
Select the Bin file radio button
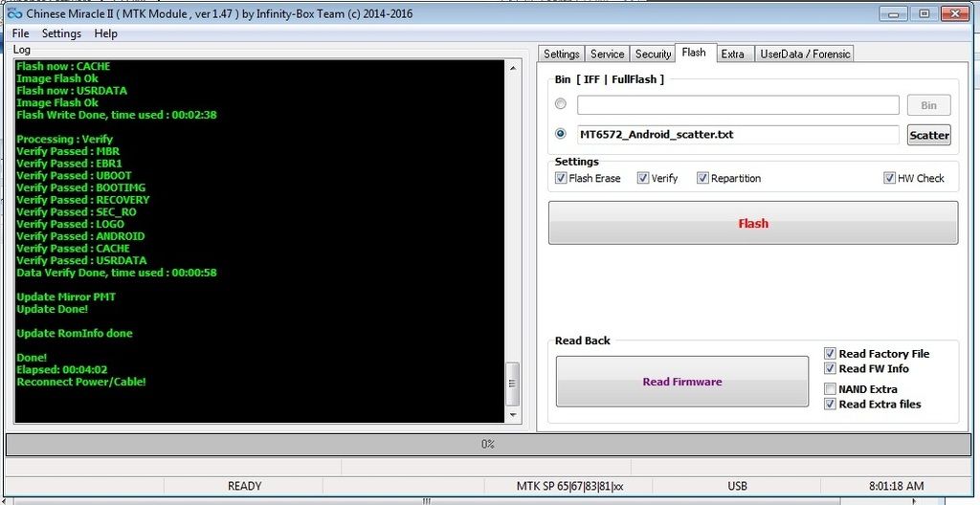(561, 104)
